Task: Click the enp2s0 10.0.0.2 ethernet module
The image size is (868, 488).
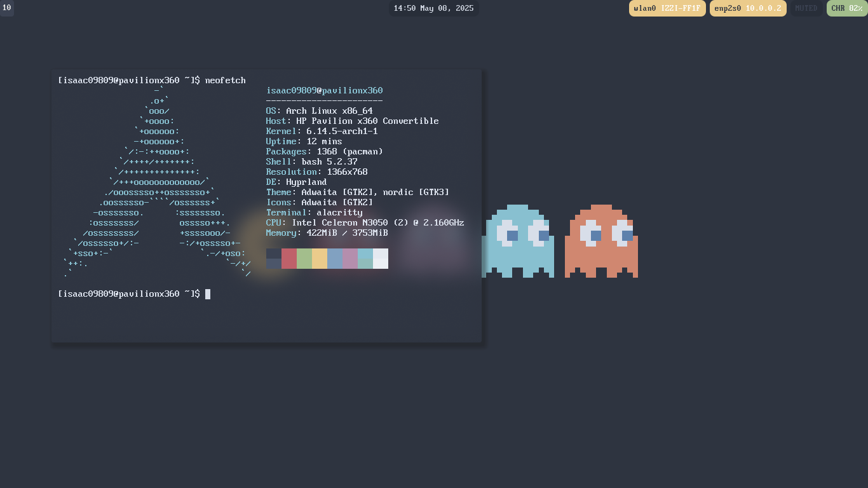Action: pos(748,8)
